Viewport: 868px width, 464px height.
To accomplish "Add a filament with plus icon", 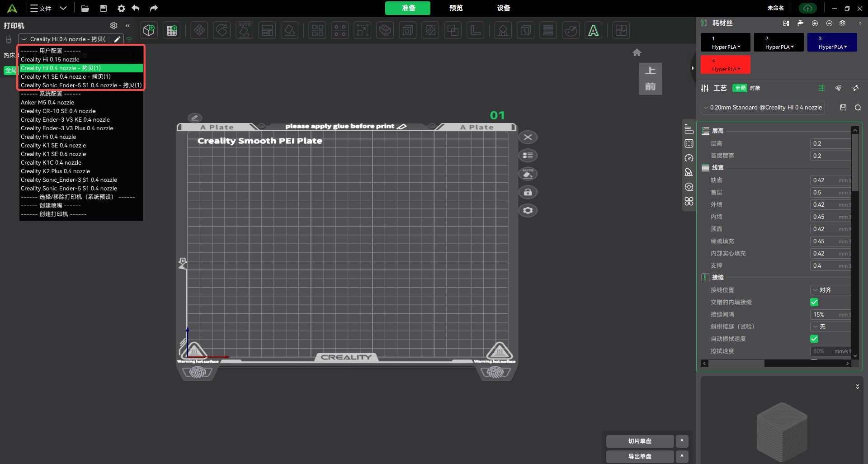I will (x=815, y=23).
